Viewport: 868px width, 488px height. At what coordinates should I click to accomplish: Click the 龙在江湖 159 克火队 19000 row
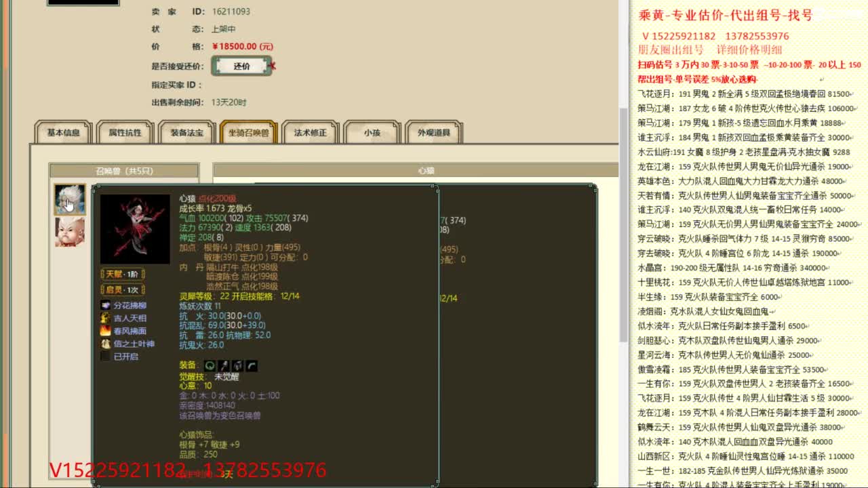[745, 167]
